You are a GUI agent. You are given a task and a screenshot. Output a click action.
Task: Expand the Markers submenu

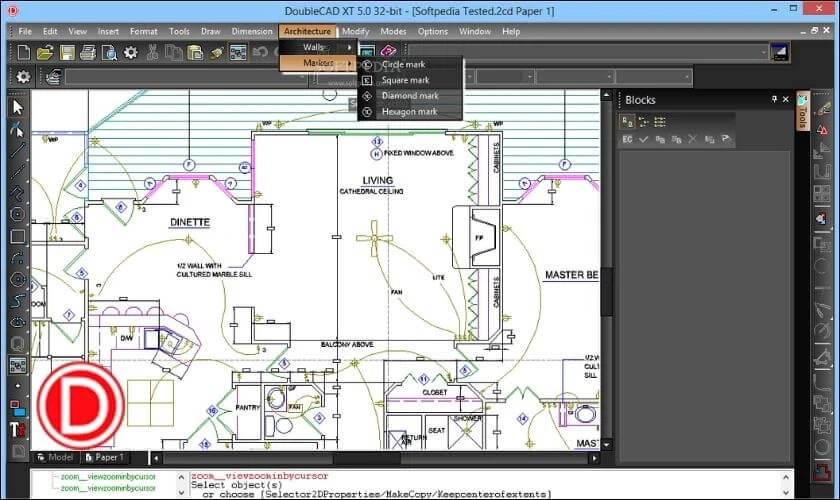click(x=319, y=63)
